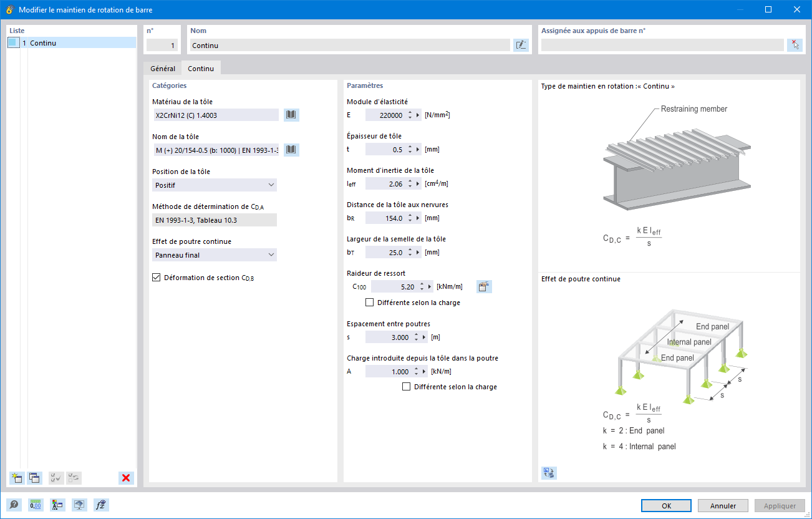The image size is (812, 519).
Task: Open material library for Matériau de la tôle
Action: [291, 115]
